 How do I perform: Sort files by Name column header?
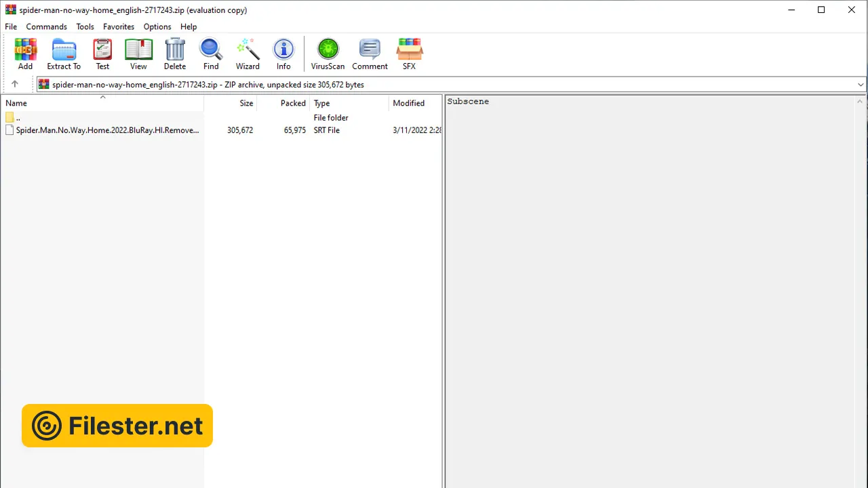(16, 103)
